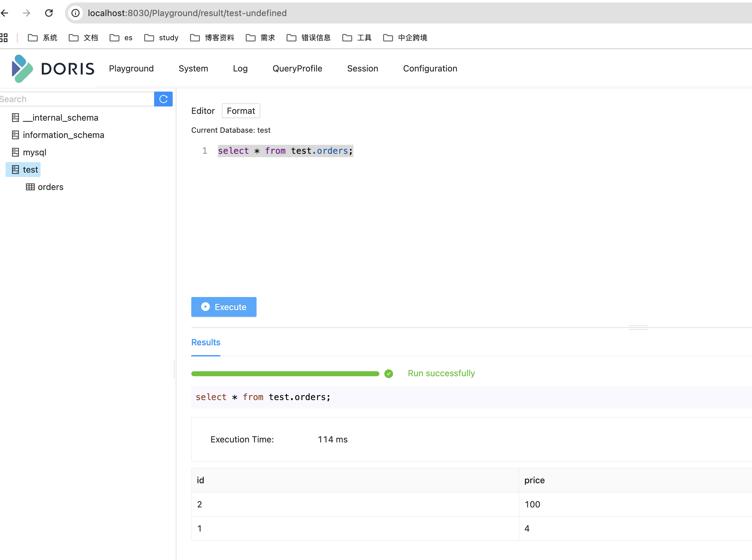This screenshot has height=560, width=752.
Task: Expand the information_schema database
Action: tap(63, 135)
